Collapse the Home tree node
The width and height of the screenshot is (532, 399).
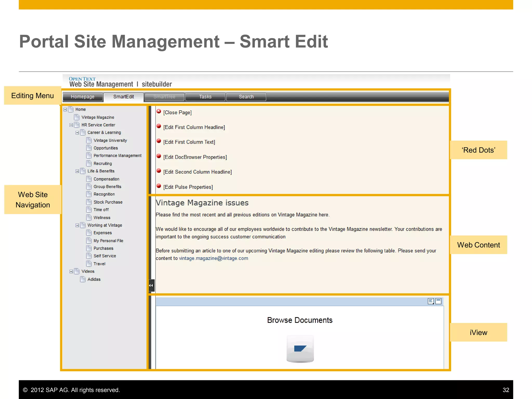point(65,110)
